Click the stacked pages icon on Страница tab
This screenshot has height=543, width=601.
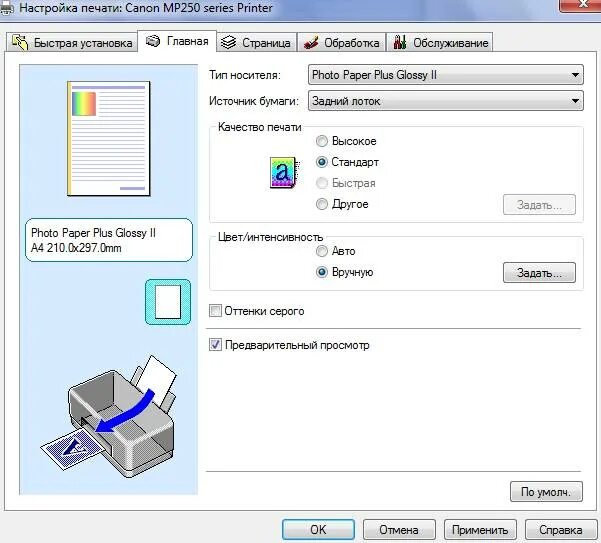pyautogui.click(x=228, y=42)
